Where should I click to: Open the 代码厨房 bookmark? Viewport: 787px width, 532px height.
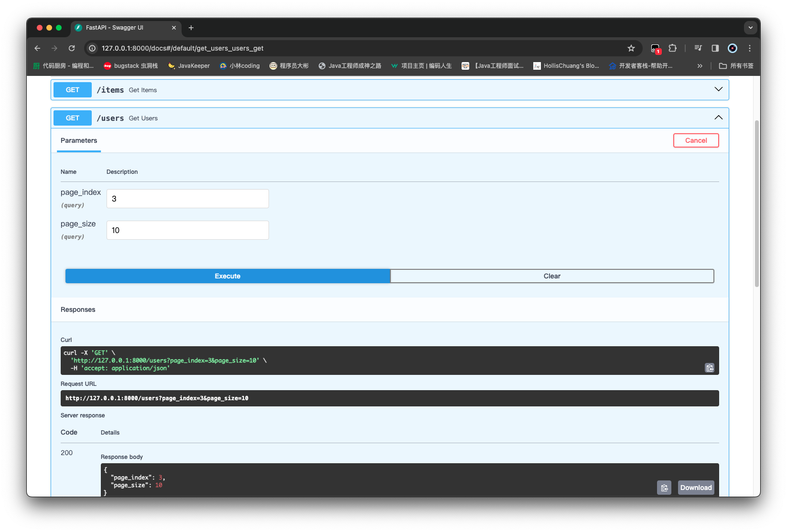[x=63, y=66]
